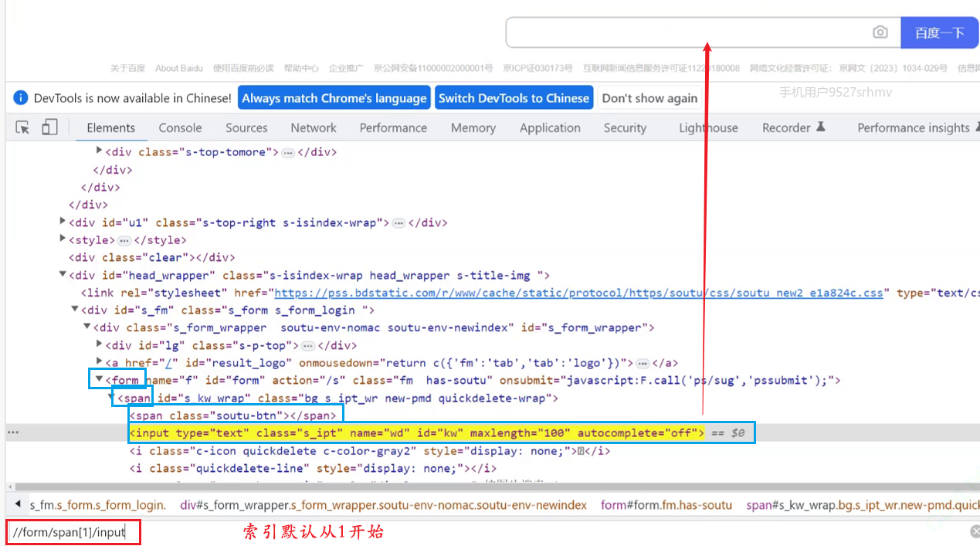Click the ellipsis beside the selected input row
The width and height of the screenshot is (980, 546).
(12, 433)
